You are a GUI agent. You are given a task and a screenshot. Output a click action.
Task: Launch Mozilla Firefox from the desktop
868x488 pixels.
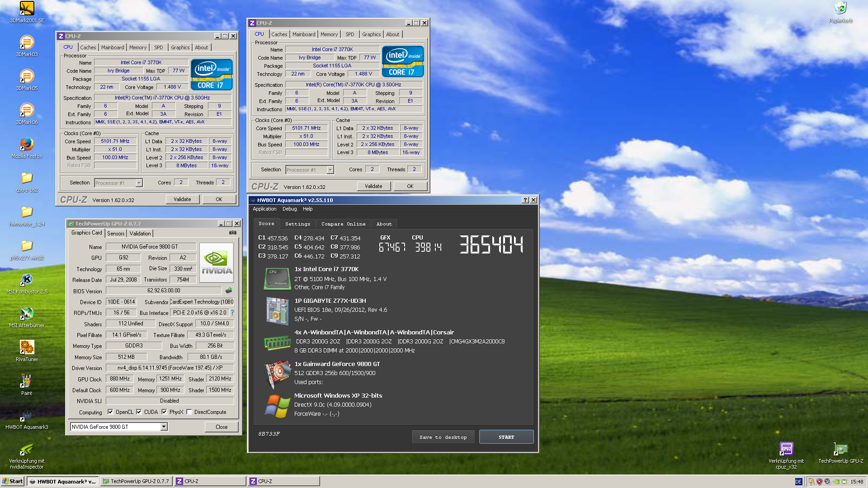[27, 148]
